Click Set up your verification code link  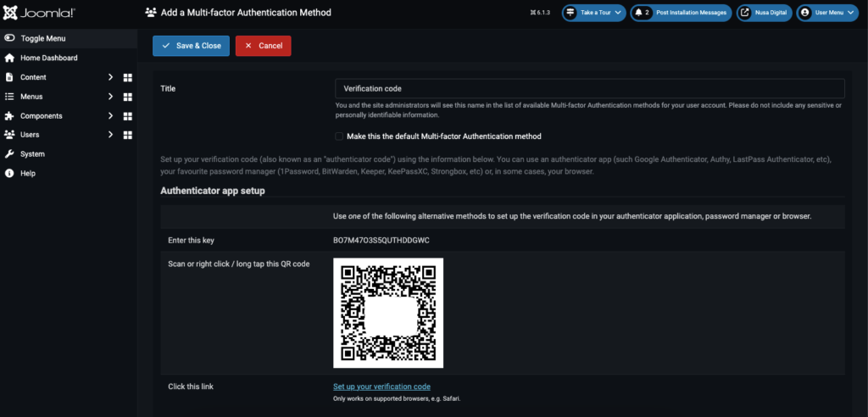(381, 386)
